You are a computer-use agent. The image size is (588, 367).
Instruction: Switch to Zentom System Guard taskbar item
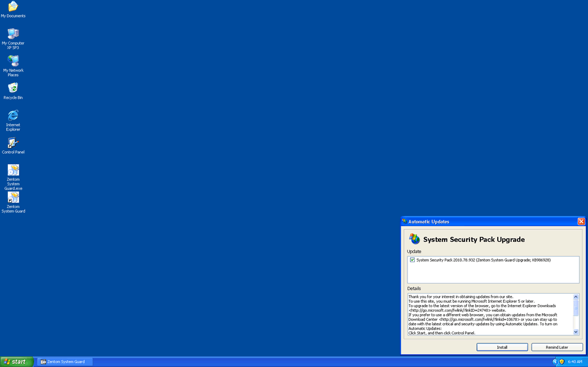coord(65,361)
